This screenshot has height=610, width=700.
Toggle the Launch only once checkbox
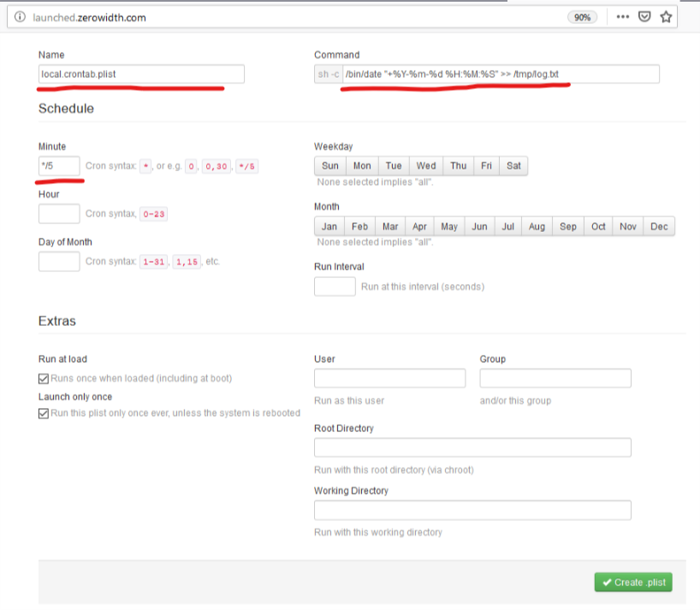pyautogui.click(x=44, y=413)
